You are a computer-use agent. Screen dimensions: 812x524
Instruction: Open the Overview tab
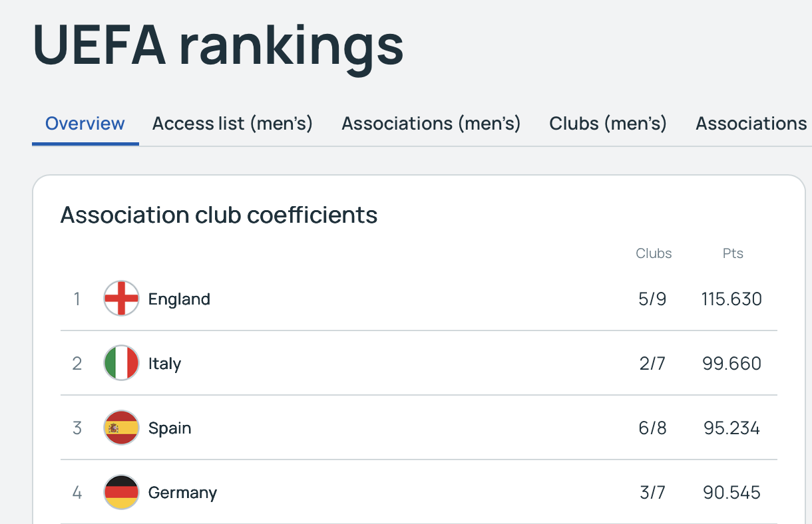[85, 124]
